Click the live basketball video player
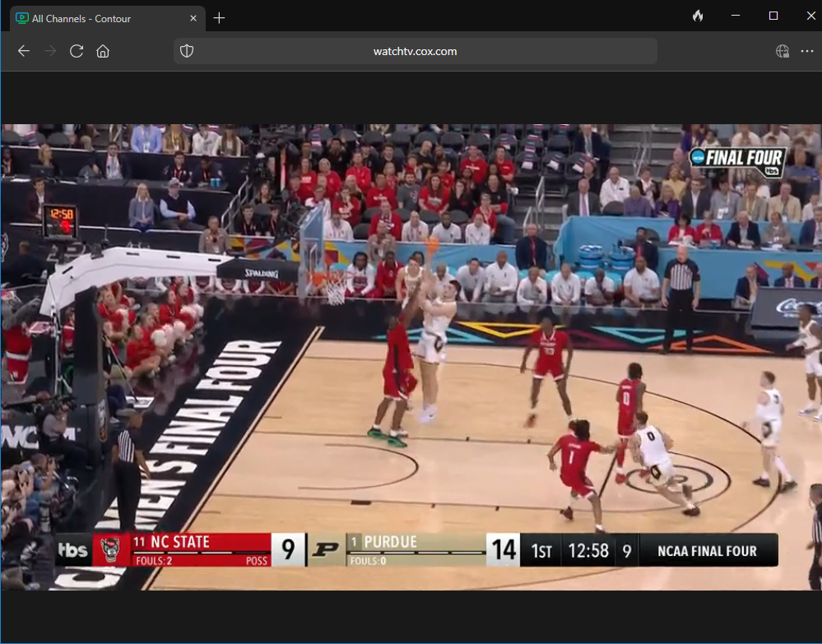This screenshot has height=644, width=822. click(x=411, y=358)
